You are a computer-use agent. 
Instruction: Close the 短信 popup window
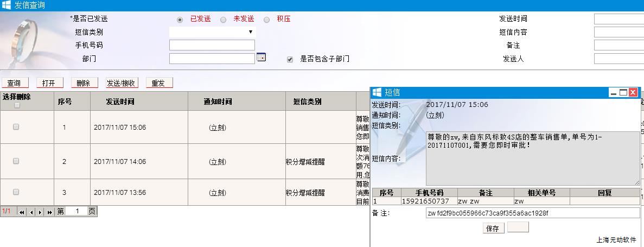[633, 93]
